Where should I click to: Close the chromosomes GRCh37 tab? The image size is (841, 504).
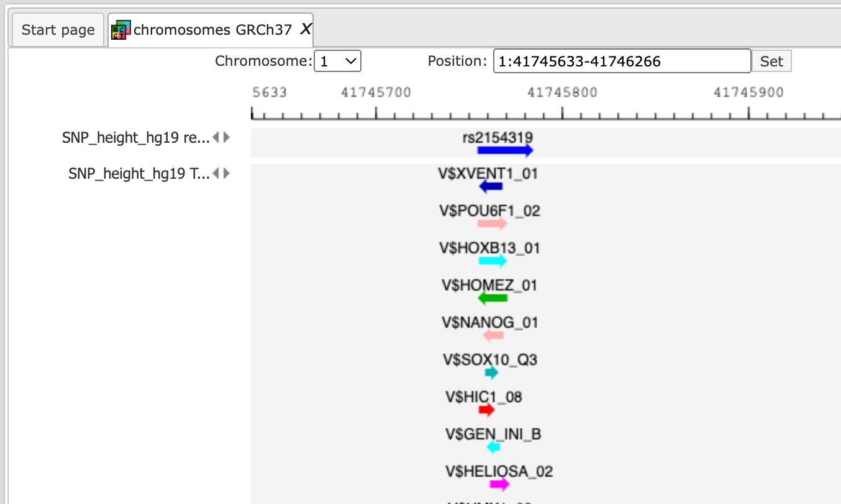(306, 29)
